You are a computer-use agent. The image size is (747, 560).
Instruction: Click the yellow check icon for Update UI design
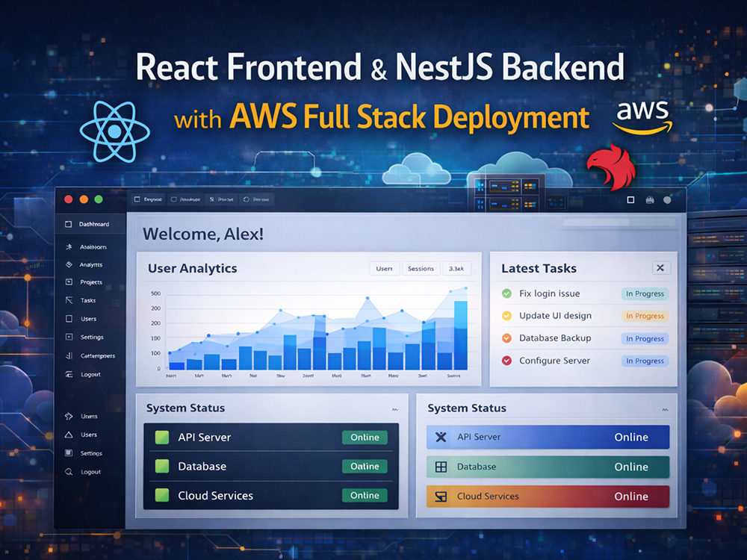pos(507,315)
